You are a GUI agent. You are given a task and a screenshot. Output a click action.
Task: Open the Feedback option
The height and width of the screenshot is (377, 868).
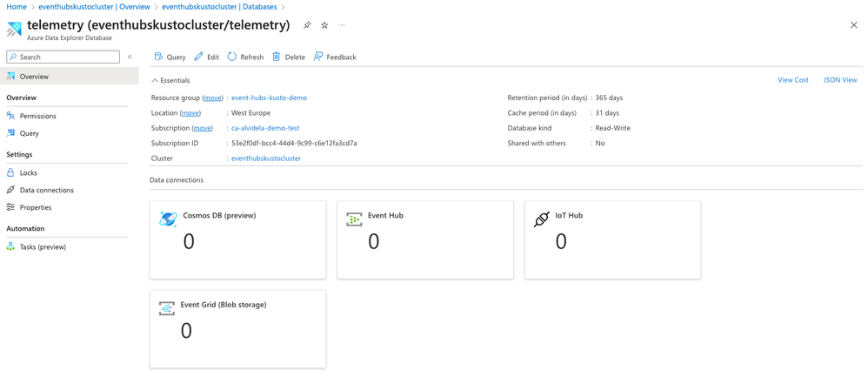click(x=335, y=57)
